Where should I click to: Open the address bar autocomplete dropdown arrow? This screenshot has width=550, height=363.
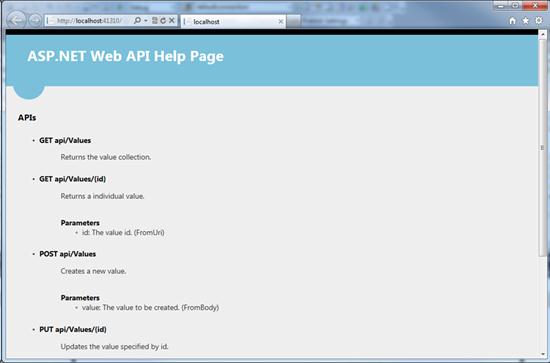146,21
